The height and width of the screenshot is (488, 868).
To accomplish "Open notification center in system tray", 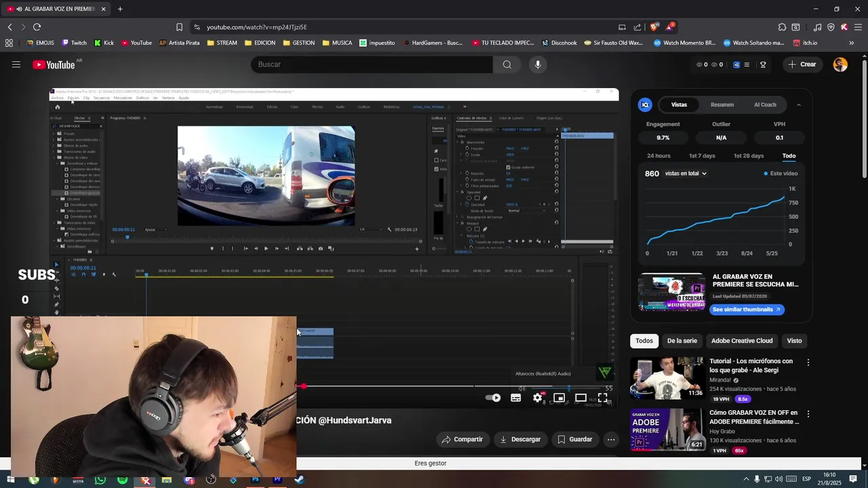I will (853, 479).
